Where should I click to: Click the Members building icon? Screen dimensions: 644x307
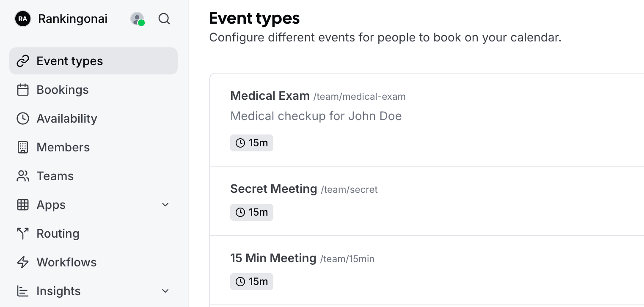[23, 147]
